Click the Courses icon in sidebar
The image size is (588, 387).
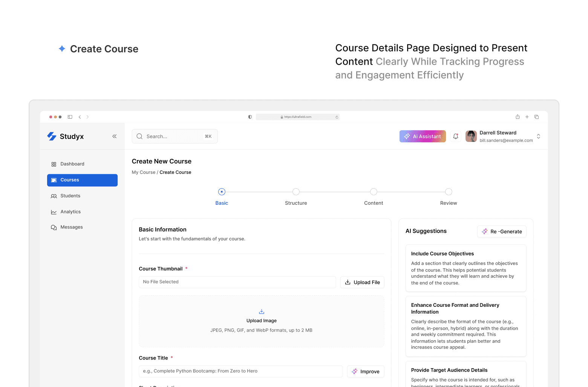[54, 180]
